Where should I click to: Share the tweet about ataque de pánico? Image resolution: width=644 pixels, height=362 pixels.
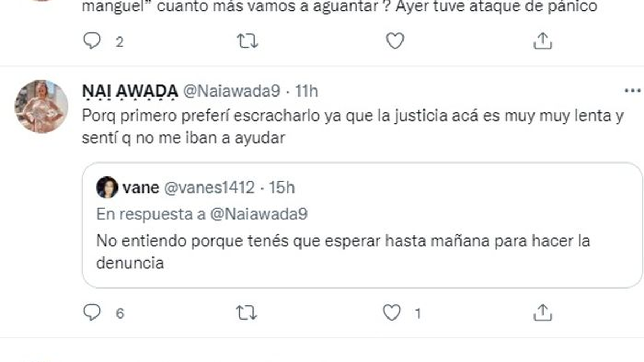(x=542, y=41)
